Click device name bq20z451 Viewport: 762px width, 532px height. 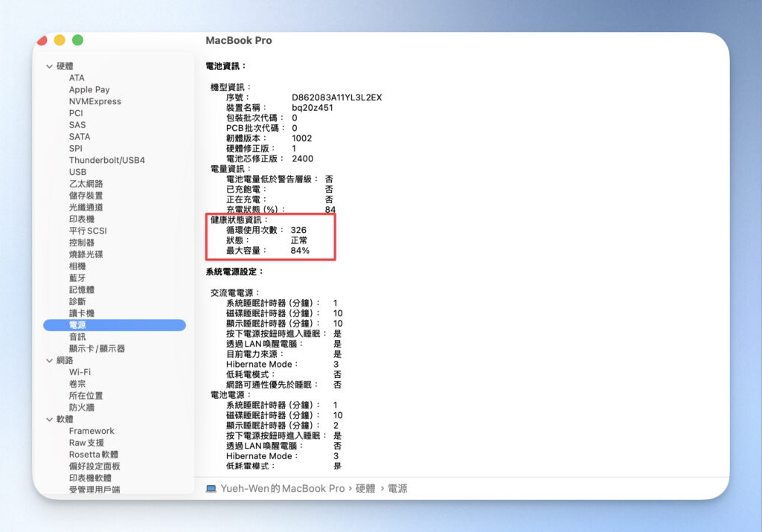[313, 107]
